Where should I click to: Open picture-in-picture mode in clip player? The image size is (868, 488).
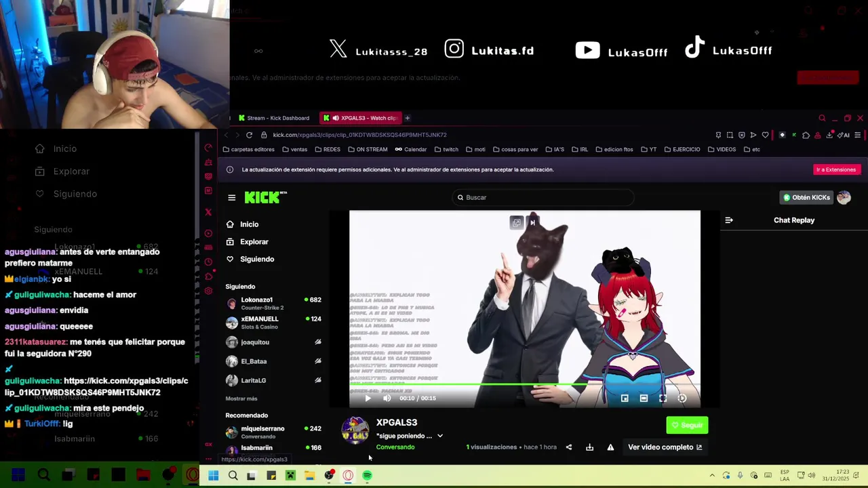(x=625, y=398)
